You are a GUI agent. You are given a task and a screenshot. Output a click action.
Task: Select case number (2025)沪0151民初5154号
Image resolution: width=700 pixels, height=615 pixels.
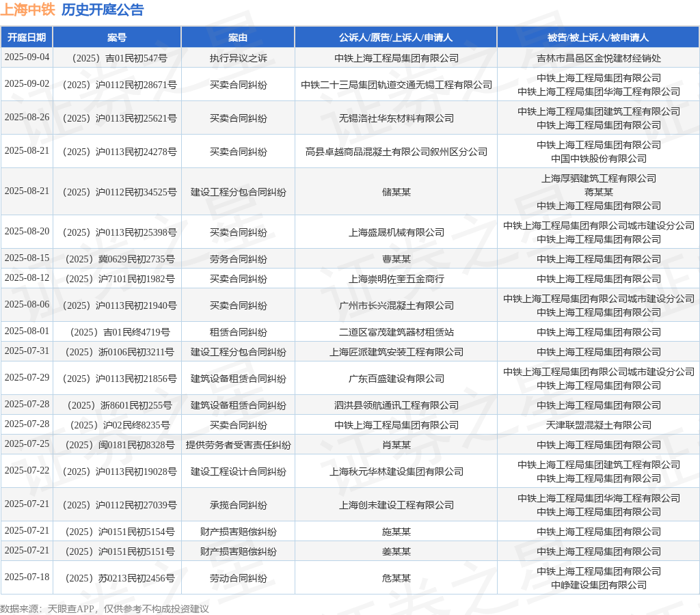[x=119, y=532]
